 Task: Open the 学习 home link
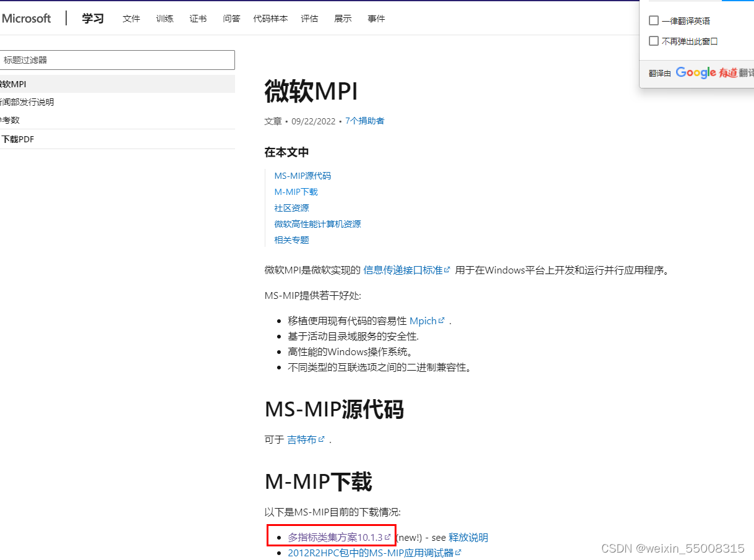(93, 19)
